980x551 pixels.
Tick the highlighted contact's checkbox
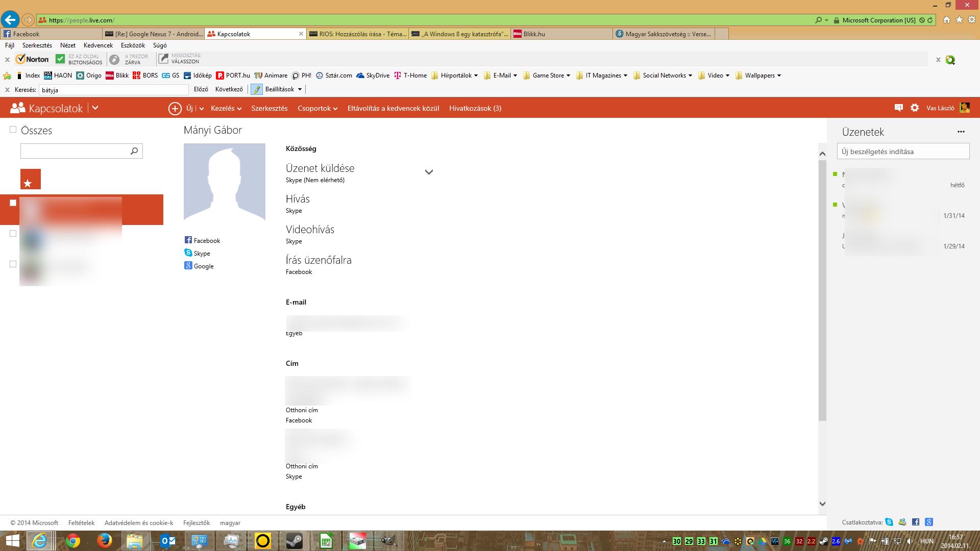click(x=13, y=203)
